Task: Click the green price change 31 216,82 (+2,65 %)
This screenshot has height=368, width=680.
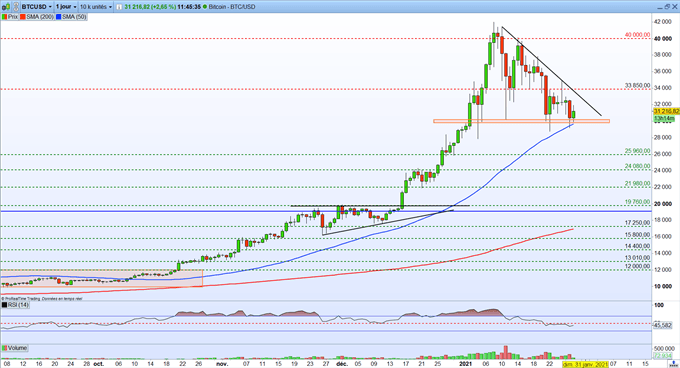Action: point(150,7)
